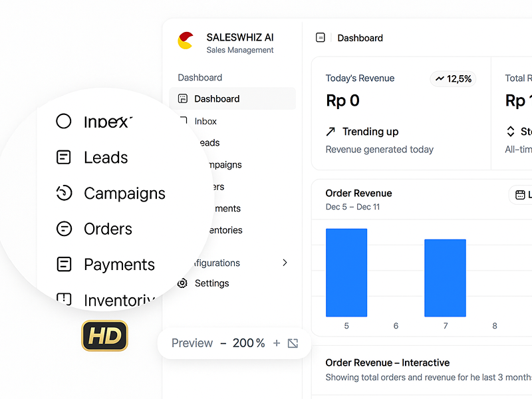Select Leads in the magnified menu
The image size is (532, 399).
pos(106,158)
